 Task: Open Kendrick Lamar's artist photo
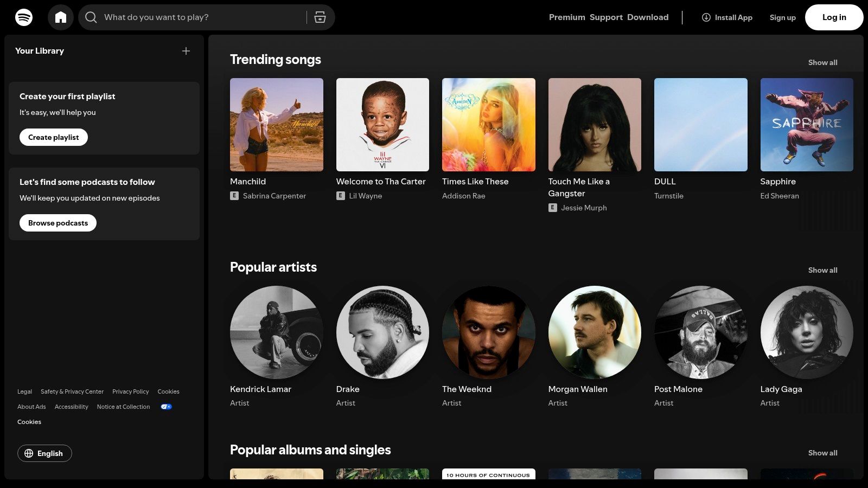277,332
